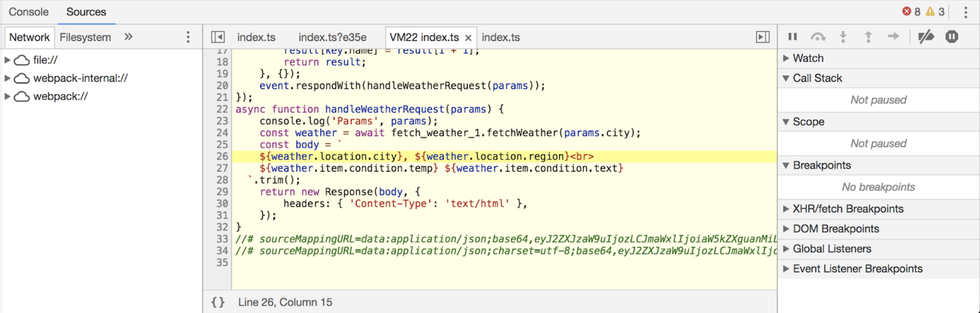Hide the navigator sidebar

click(217, 37)
